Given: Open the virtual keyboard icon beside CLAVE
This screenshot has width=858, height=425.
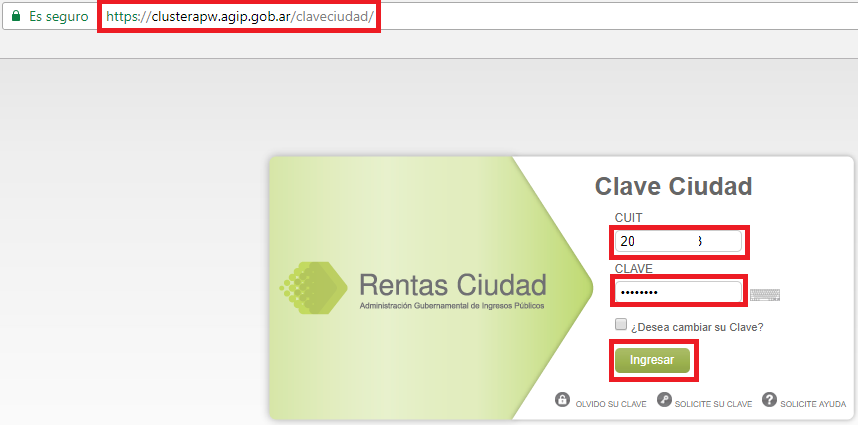Looking at the screenshot, I should (764, 294).
